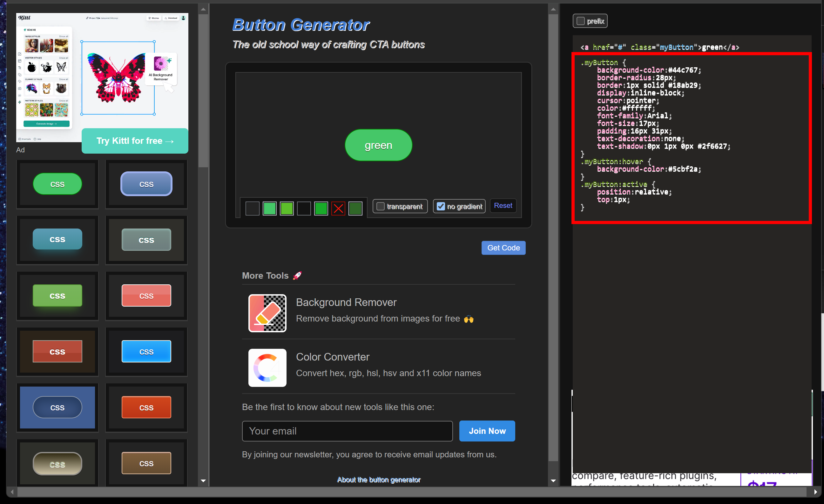Choose the red flat CSS button preset
Screen dimensions: 824x504
[57, 351]
